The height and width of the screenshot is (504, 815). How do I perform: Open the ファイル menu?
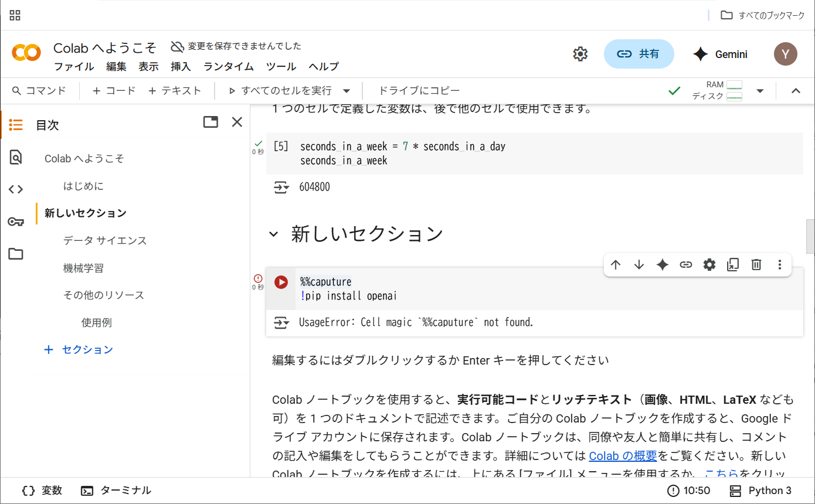(x=74, y=66)
